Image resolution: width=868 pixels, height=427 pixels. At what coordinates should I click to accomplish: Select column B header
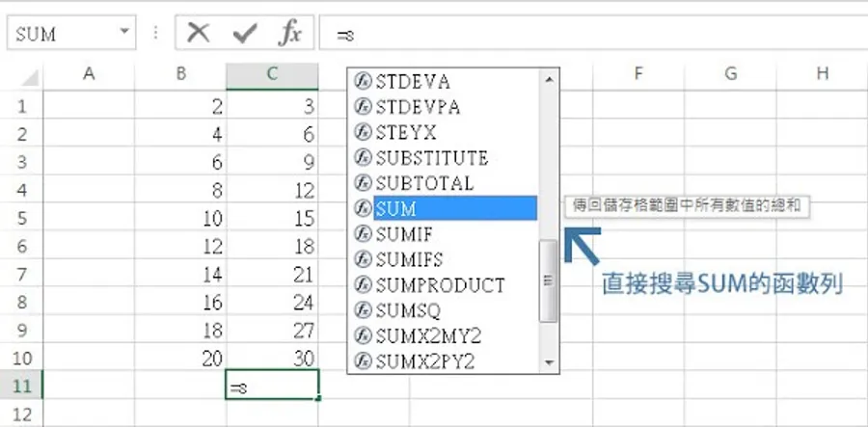tap(180, 74)
